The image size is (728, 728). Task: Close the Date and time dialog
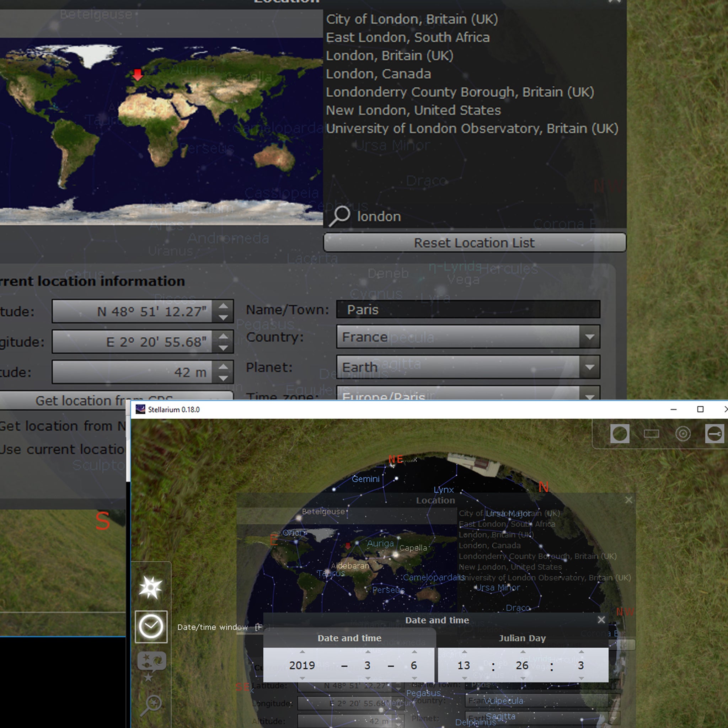pyautogui.click(x=601, y=620)
